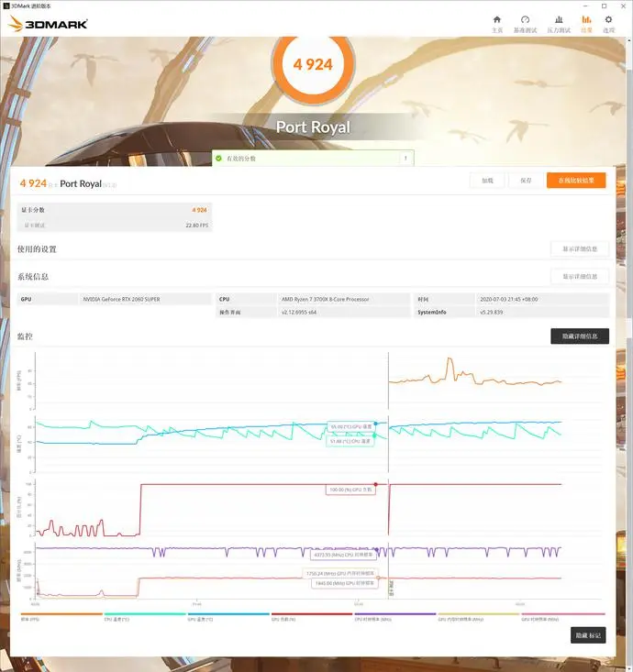
Task: Click the 2020-07-03 21:45 time value
Action: click(509, 299)
